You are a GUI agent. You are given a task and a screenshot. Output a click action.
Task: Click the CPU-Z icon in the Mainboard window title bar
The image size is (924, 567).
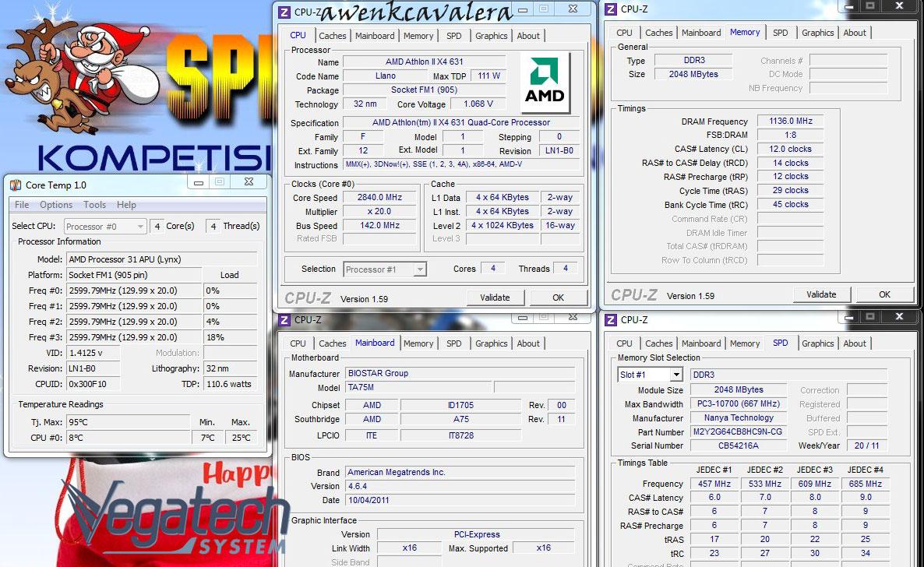coord(284,319)
